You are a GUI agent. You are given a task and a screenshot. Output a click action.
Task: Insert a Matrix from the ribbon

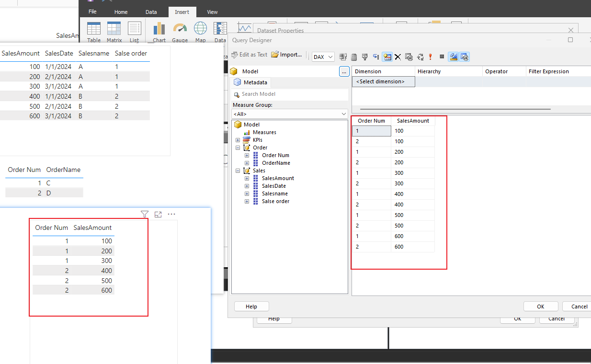pos(114,32)
